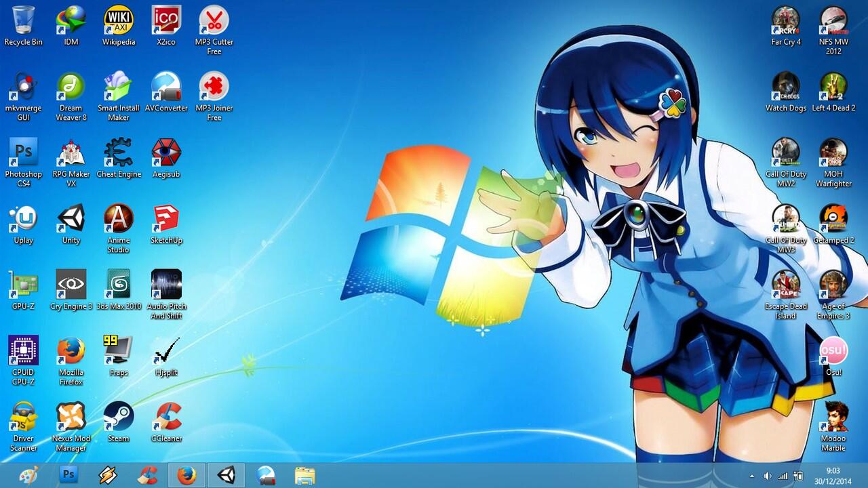Open Photoshop from the taskbar
The width and height of the screenshot is (868, 488).
click(x=68, y=475)
